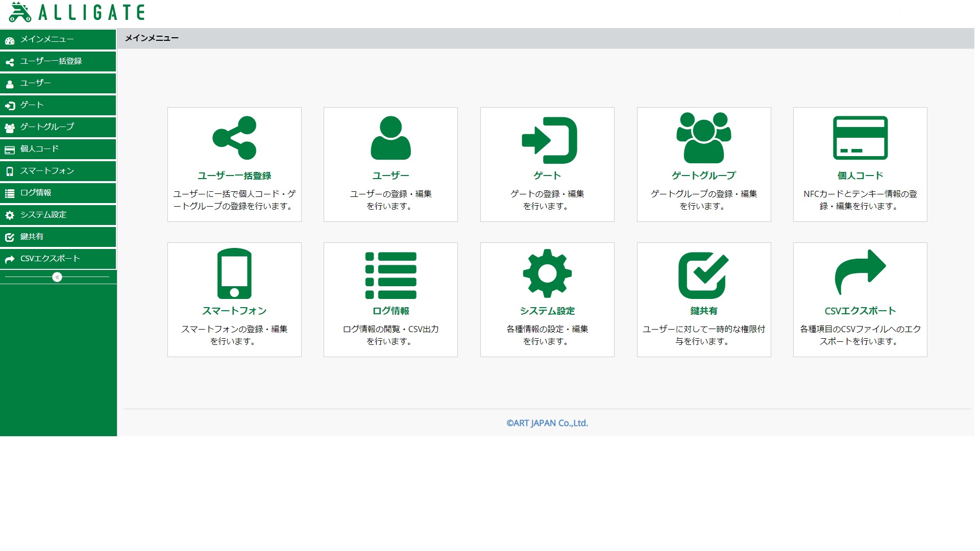The image size is (980, 551).
Task: Tap the smartphone icon on スマートフォン tile
Action: point(234,273)
